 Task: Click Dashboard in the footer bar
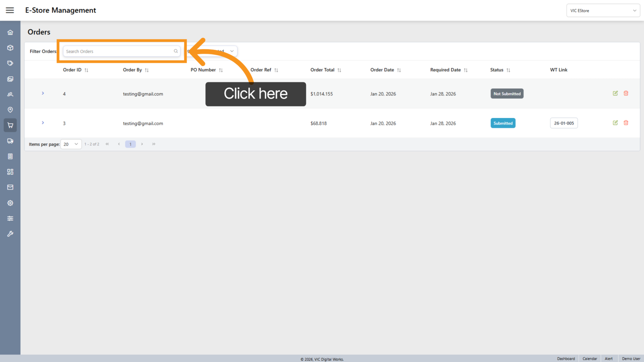(566, 359)
